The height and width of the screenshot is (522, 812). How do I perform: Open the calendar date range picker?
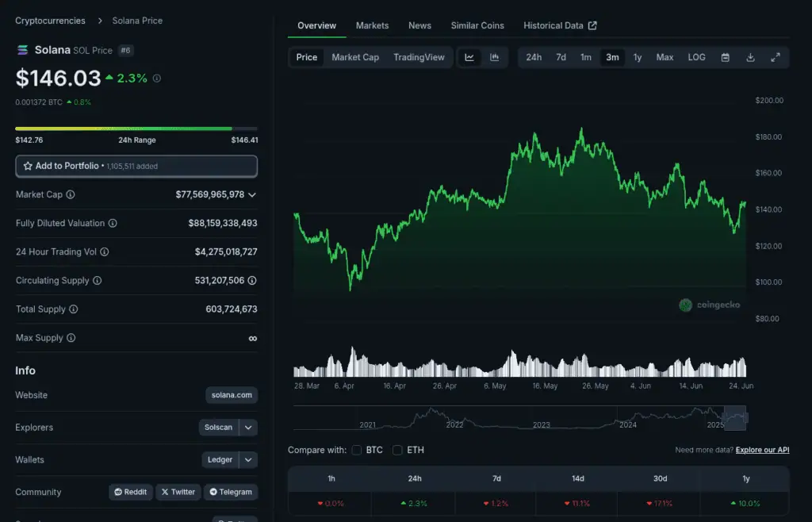point(726,57)
